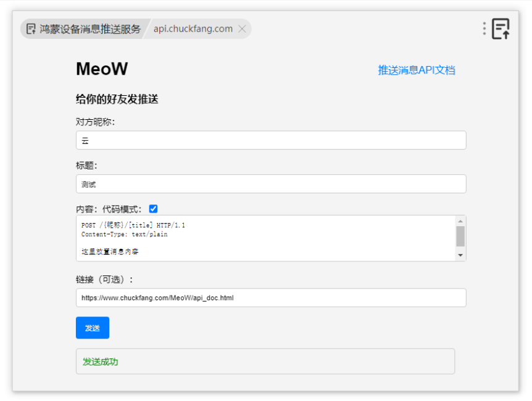This screenshot has width=532, height=401.
Task: Click the page icon in tab title
Action: pyautogui.click(x=31, y=29)
